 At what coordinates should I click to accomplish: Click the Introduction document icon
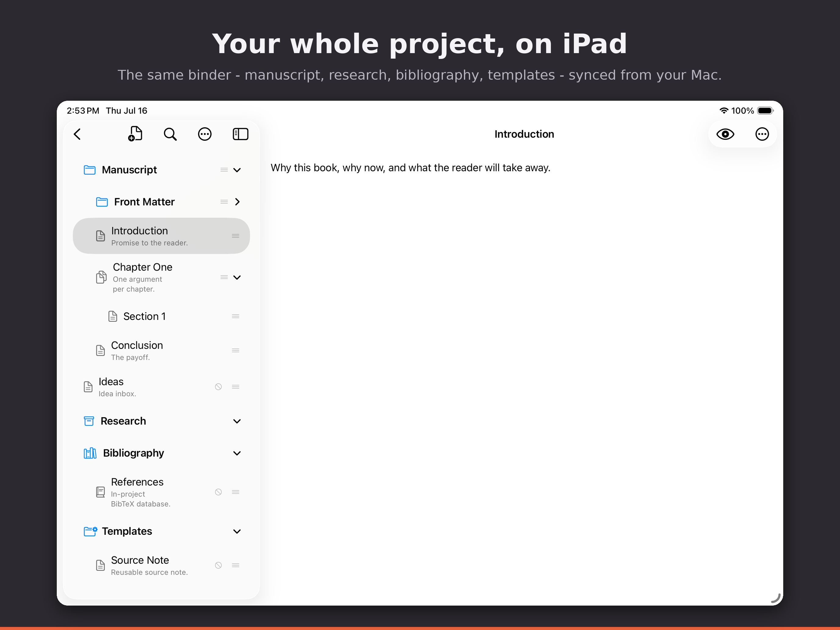pyautogui.click(x=100, y=236)
